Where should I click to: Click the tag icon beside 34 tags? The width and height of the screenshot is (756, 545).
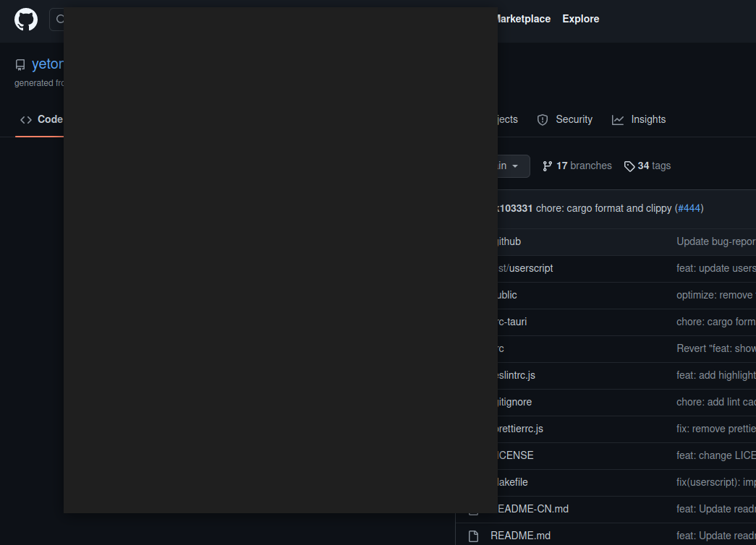click(x=629, y=166)
